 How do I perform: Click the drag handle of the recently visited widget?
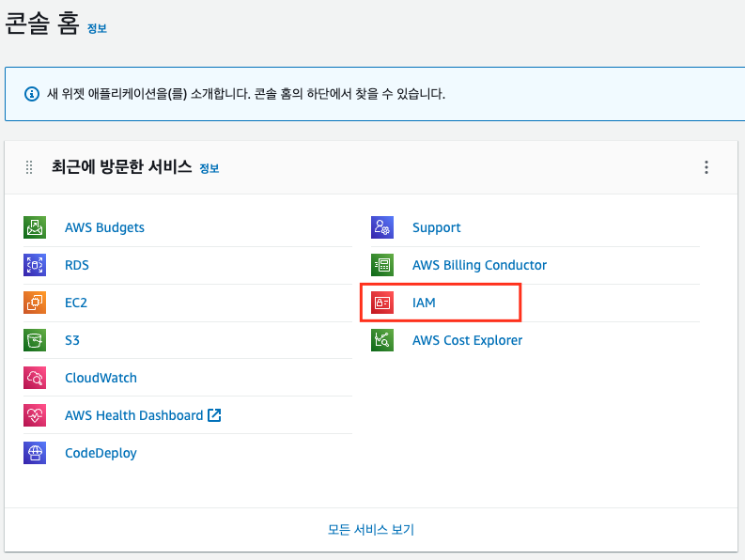(x=29, y=167)
